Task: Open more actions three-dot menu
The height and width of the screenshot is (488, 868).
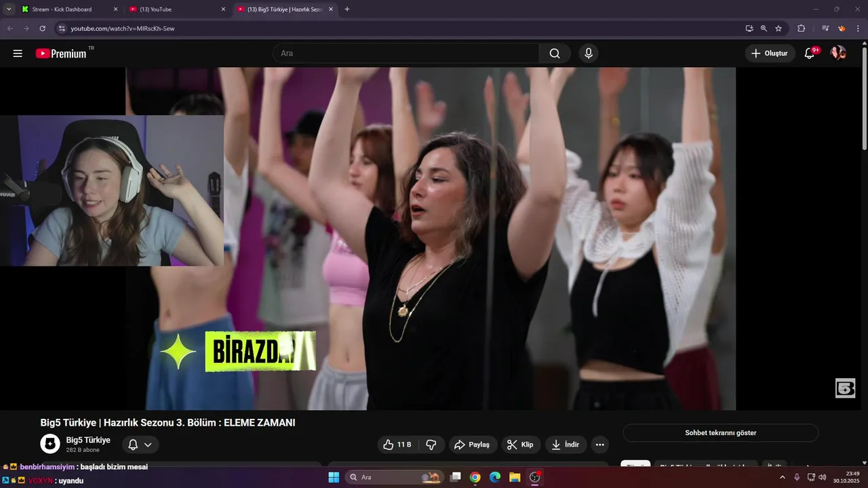Action: [x=599, y=445]
